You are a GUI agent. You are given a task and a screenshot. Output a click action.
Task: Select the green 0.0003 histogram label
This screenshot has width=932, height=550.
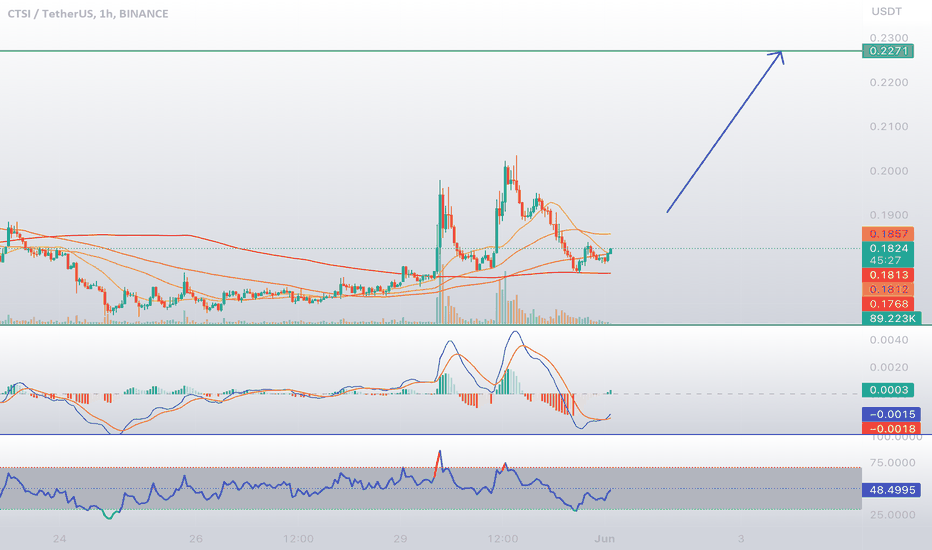888,390
